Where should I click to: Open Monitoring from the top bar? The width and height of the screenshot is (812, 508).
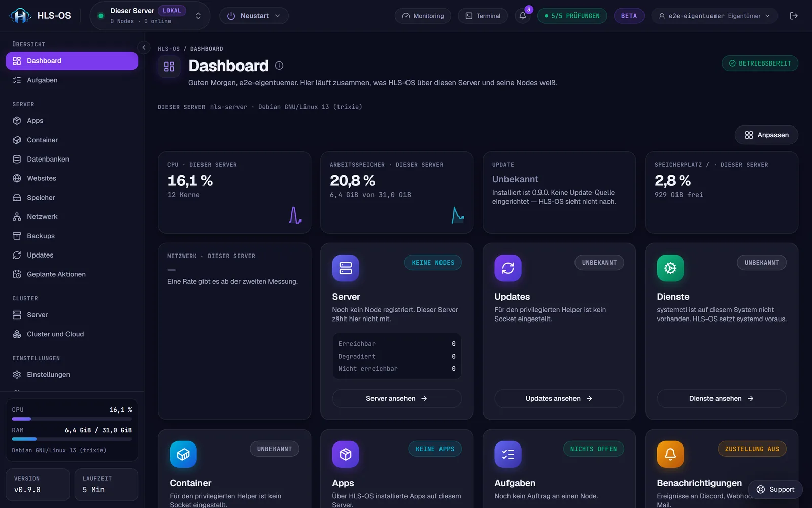(x=423, y=16)
